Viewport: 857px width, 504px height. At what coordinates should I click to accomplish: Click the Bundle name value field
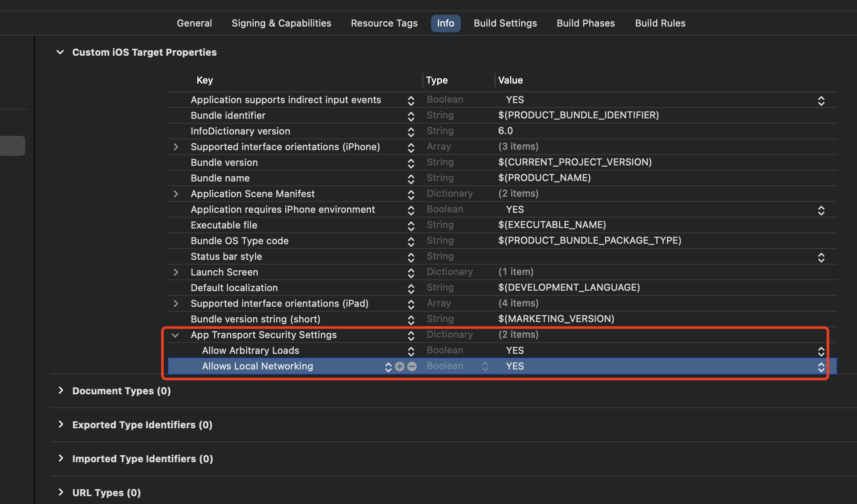[544, 178]
